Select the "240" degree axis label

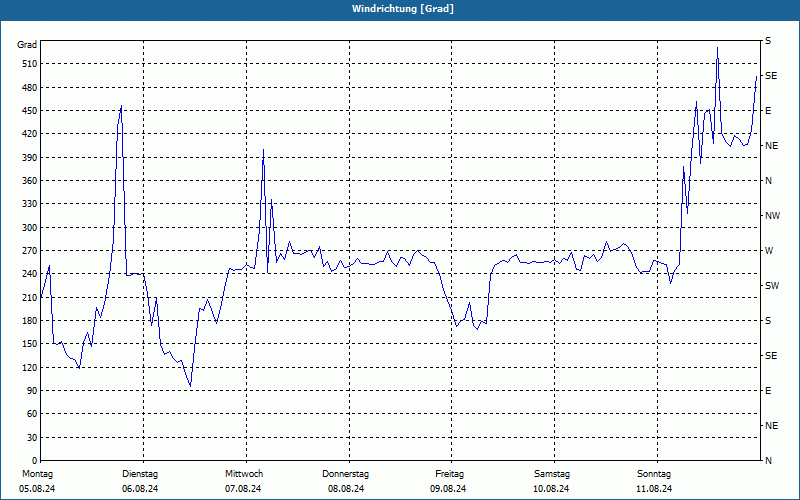(29, 274)
